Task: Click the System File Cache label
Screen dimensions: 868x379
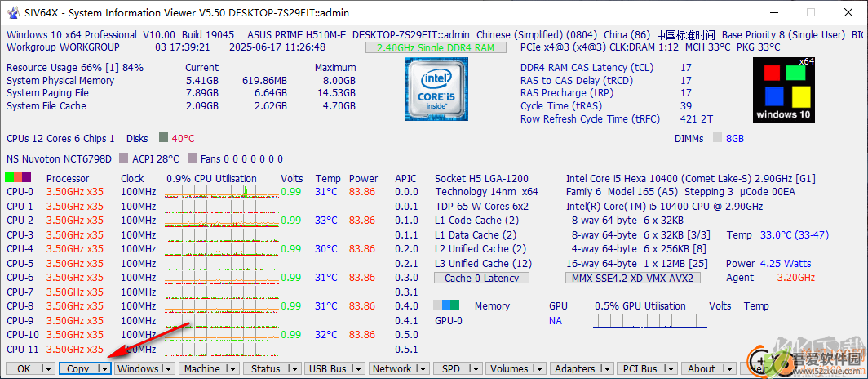Action: [x=46, y=106]
